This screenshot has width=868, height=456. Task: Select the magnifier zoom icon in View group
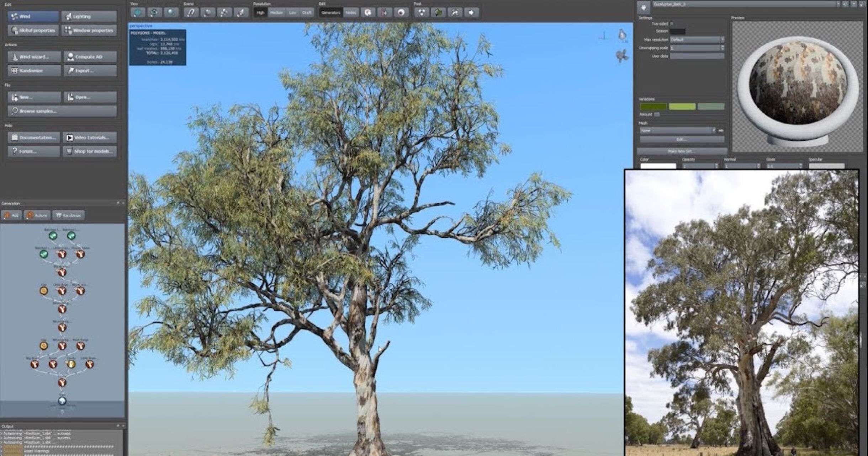pyautogui.click(x=171, y=12)
